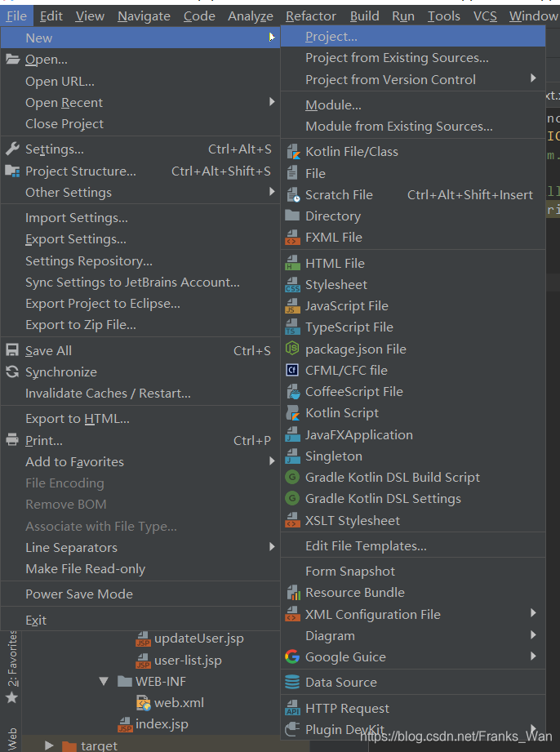Viewport: 560px width, 752px height.
Task: Click the HTTP Request API icon
Action: click(x=292, y=709)
